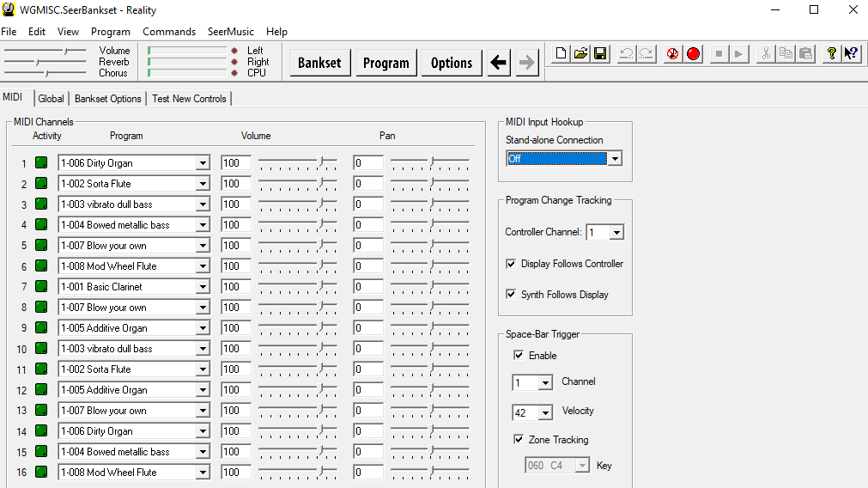Click the New file icon in toolbar

[561, 53]
